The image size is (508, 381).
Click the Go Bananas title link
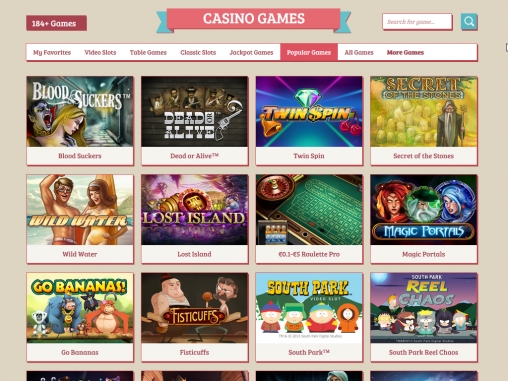point(80,352)
